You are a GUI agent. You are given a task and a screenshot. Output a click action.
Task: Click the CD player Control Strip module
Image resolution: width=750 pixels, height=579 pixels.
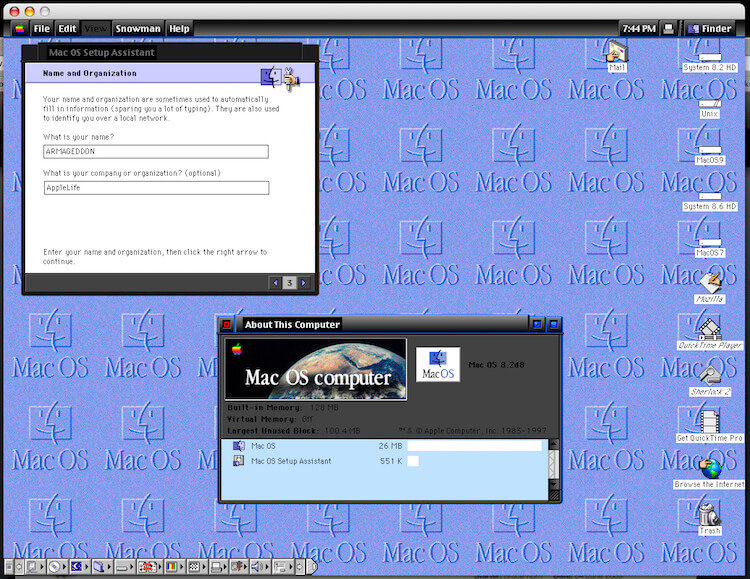pyautogui.click(x=57, y=567)
